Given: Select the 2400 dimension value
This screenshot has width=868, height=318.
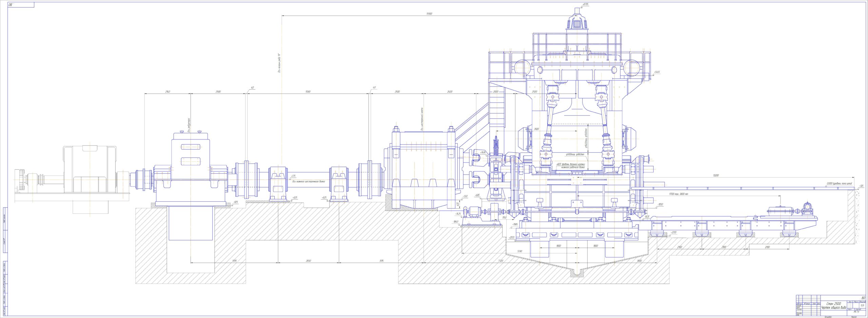Looking at the screenshot, I should [450, 92].
